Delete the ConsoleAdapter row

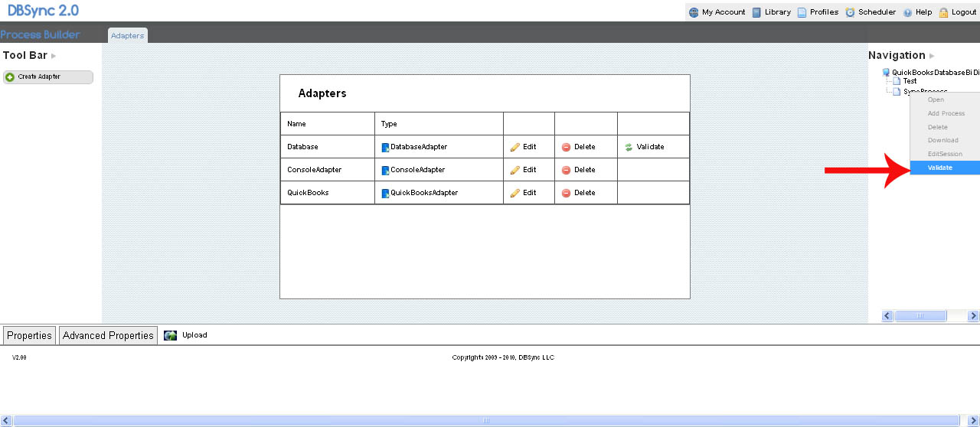[x=578, y=170]
